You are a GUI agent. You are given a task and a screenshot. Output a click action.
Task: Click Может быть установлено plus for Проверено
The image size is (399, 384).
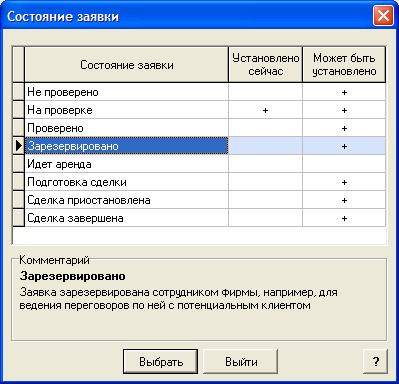click(344, 128)
